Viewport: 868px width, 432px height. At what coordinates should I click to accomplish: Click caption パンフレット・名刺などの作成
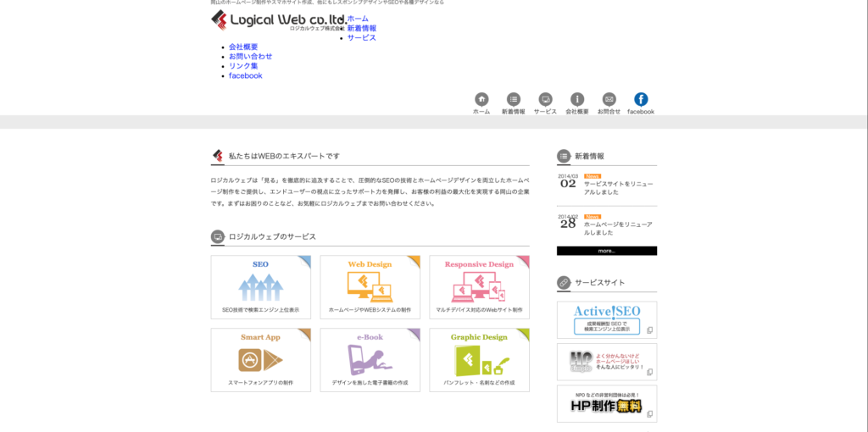[x=480, y=383]
